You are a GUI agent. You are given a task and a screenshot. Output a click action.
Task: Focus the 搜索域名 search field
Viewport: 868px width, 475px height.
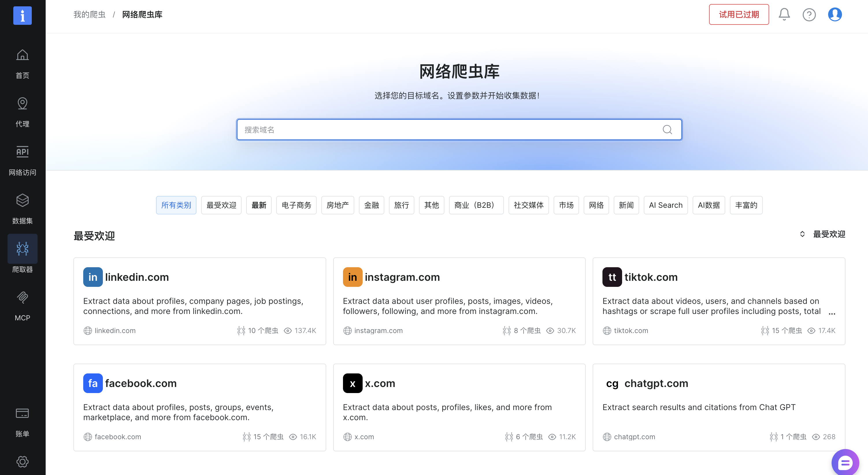coord(452,130)
